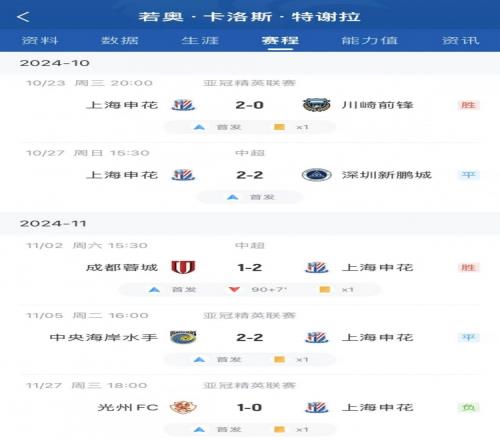
Task: Open the 中央海岸水手 team crest
Action: tap(183, 337)
